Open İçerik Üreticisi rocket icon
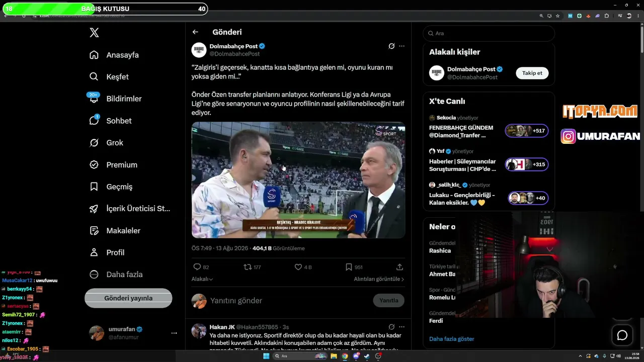This screenshot has height=362, width=644. 94,209
